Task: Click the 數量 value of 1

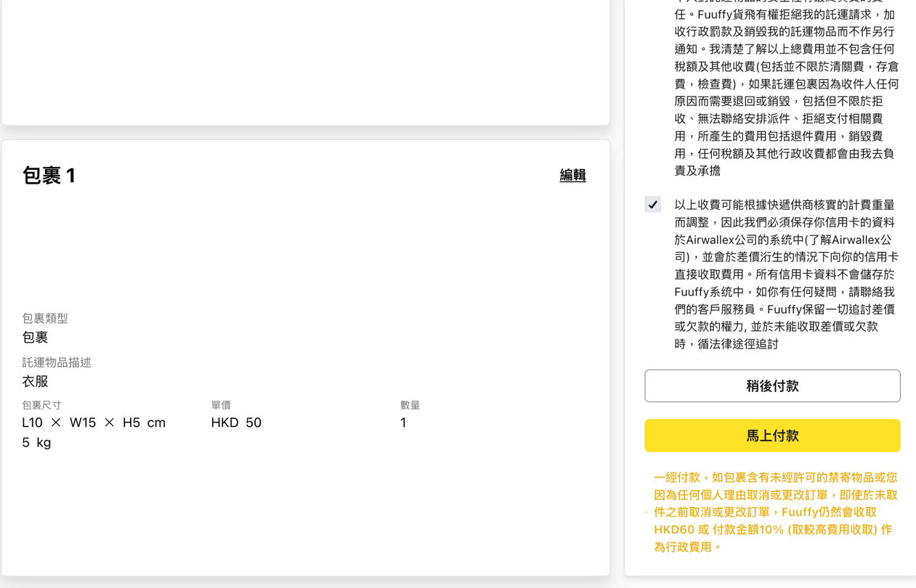Action: click(x=404, y=422)
